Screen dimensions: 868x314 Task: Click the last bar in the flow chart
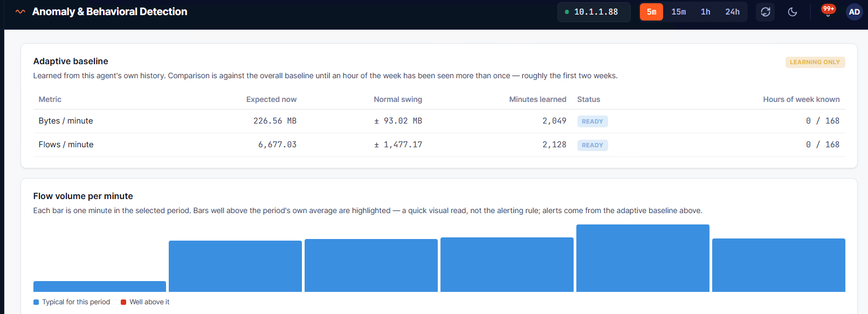point(779,265)
